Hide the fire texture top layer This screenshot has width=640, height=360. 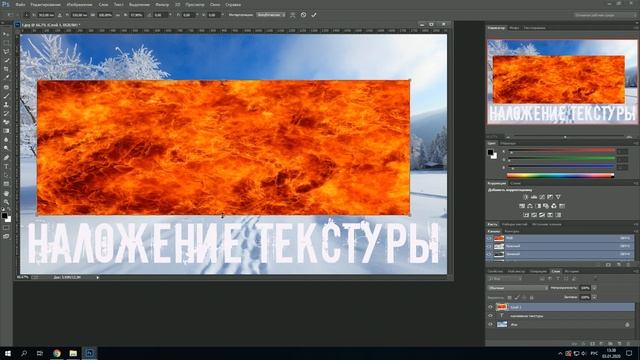[x=491, y=307]
